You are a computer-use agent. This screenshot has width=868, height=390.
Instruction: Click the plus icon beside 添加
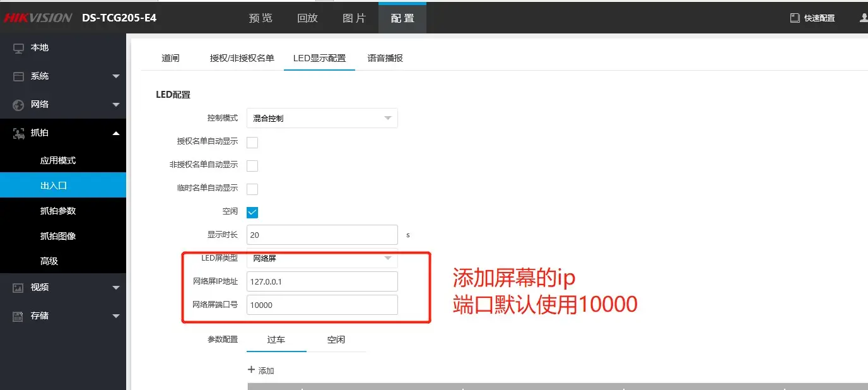(x=251, y=370)
